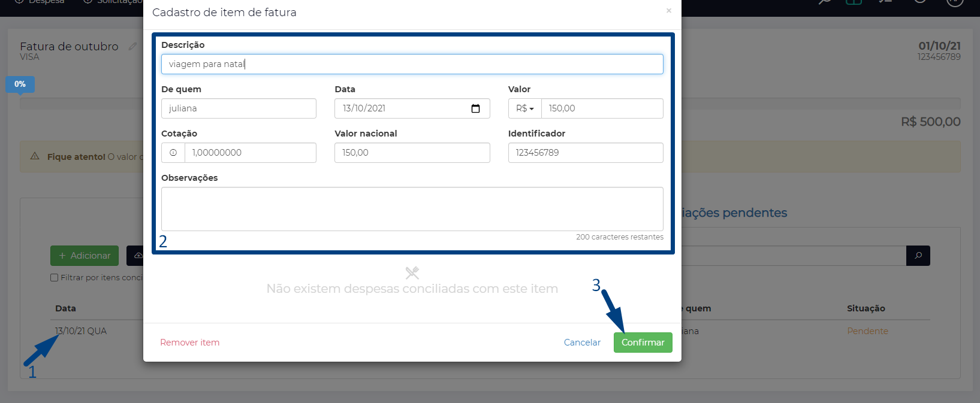Image resolution: width=980 pixels, height=403 pixels.
Task: Confirm the invoice item with Confirmar
Action: click(x=643, y=343)
